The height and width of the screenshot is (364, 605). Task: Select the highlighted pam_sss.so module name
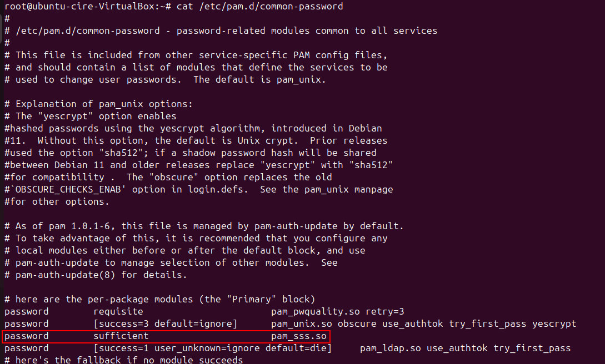299,336
